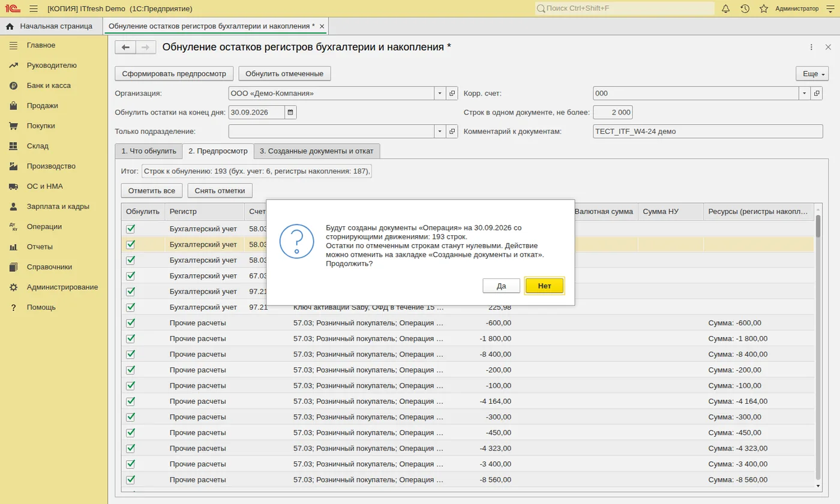840x504 pixels.
Task: Click Отметить все button
Action: pos(152,191)
